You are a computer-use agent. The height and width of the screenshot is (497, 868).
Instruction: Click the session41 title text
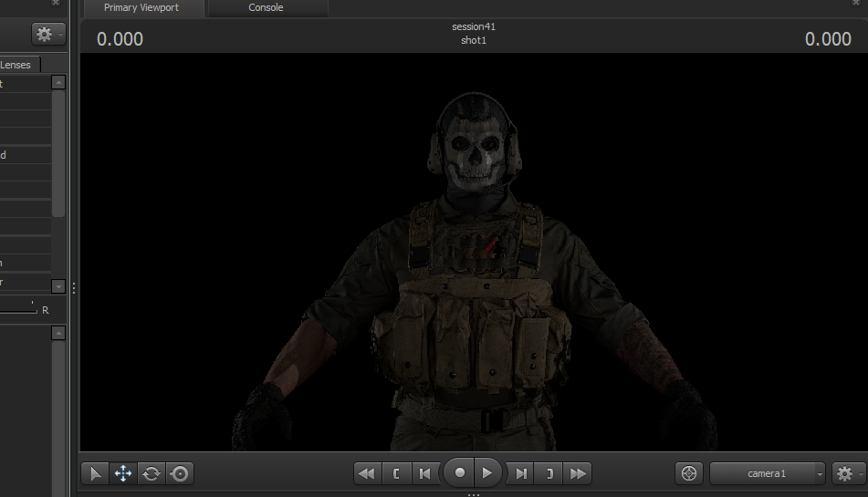point(474,26)
